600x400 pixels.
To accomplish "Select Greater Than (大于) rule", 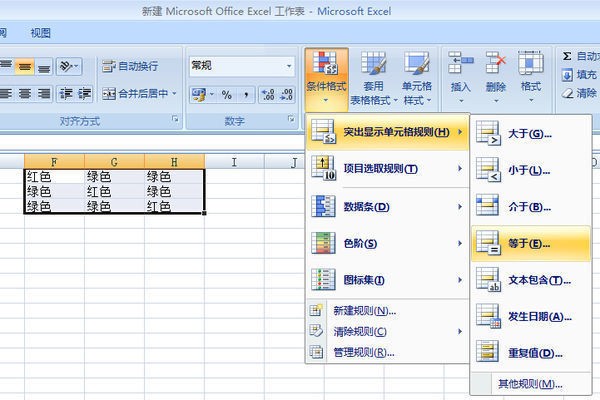I will [531, 134].
